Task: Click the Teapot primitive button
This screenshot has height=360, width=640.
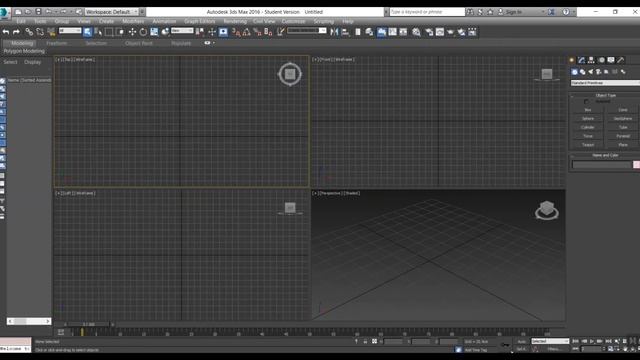Action: 588,145
